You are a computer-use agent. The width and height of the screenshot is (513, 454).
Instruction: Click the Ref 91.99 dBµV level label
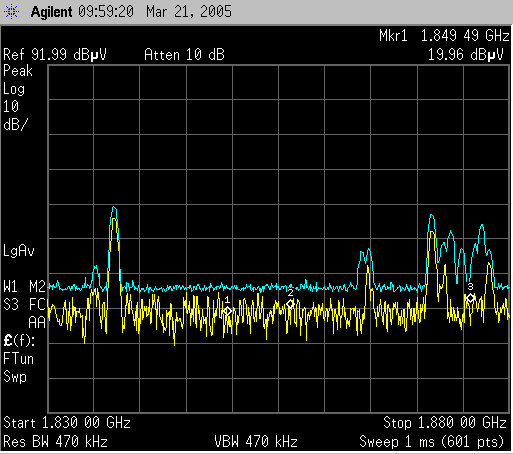point(55,55)
